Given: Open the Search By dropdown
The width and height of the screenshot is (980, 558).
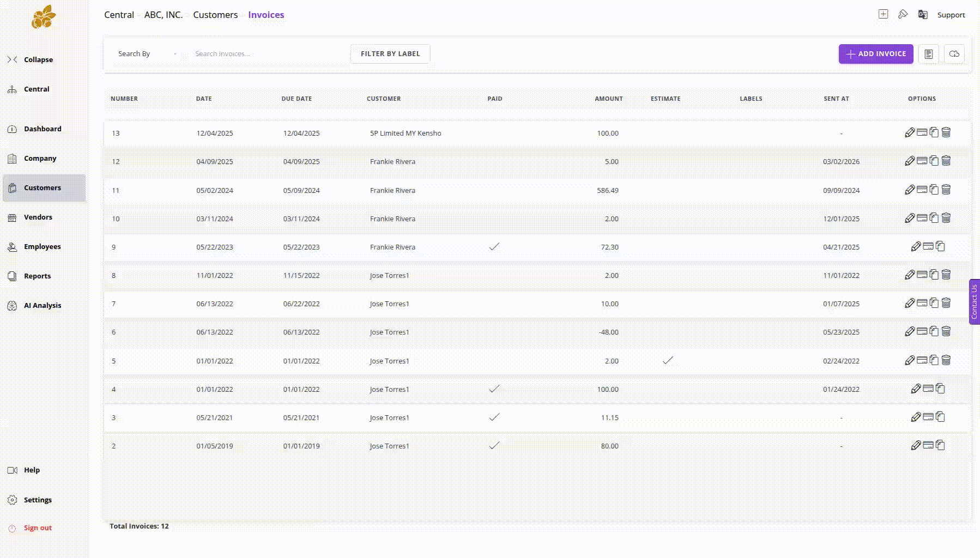Looking at the screenshot, I should tap(146, 53).
